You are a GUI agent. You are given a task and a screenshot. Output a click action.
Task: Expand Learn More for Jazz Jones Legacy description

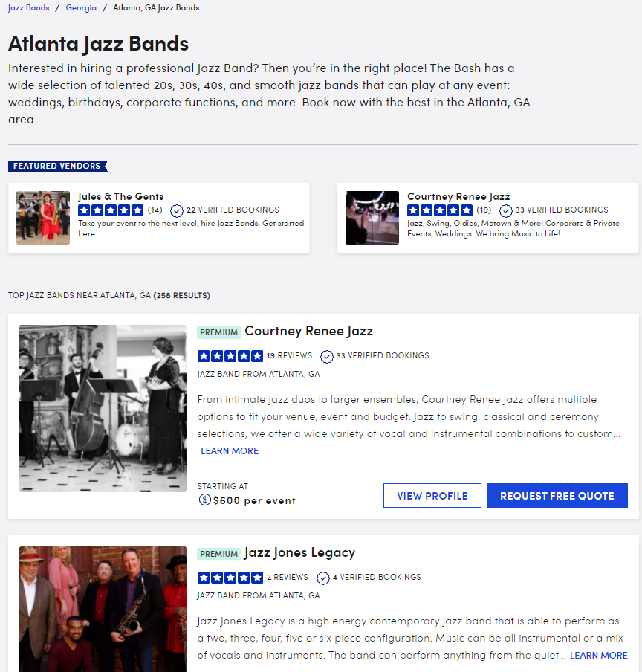[598, 656]
